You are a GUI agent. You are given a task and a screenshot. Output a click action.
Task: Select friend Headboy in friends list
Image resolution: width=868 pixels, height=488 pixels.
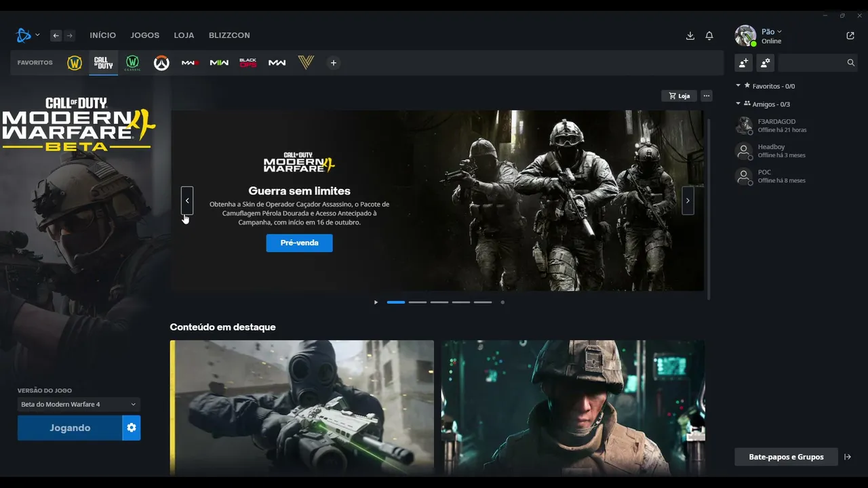(796, 151)
